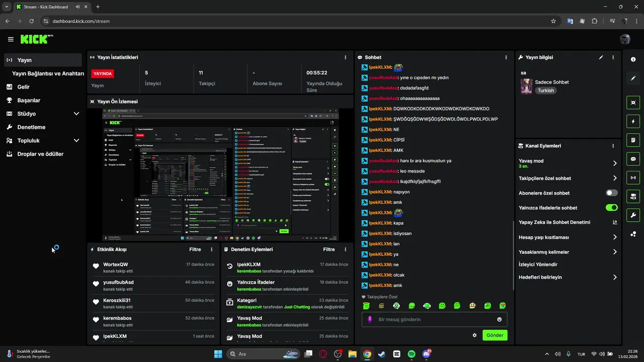Image resolution: width=644 pixels, height=362 pixels.
Task: Select Yayın in the sidebar
Action: click(43, 60)
